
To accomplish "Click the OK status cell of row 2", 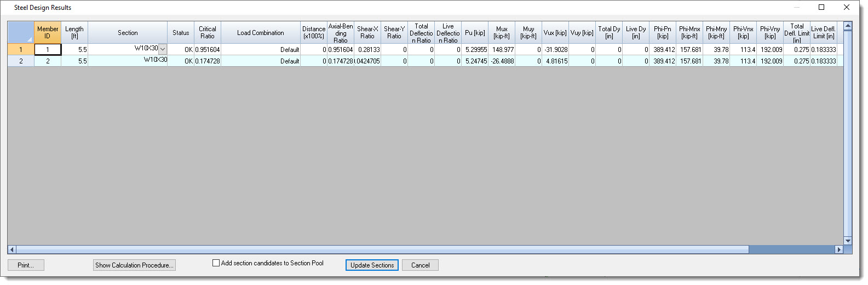I will click(x=181, y=61).
